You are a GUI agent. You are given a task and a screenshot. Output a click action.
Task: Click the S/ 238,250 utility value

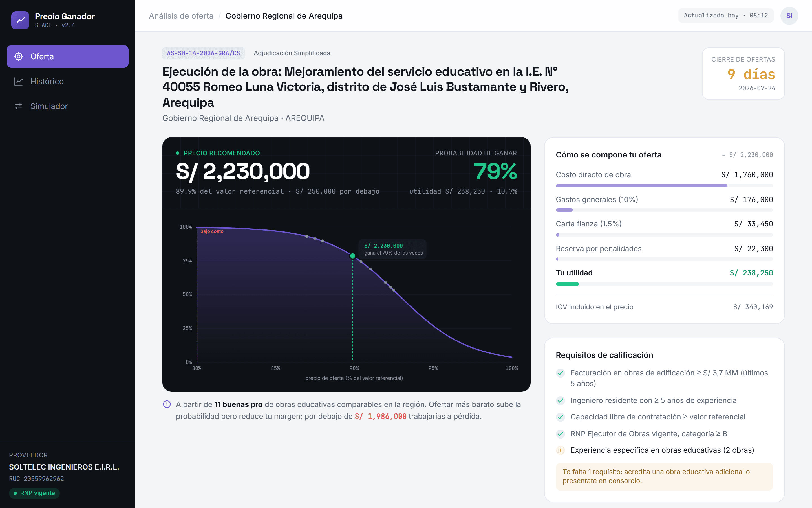point(751,273)
